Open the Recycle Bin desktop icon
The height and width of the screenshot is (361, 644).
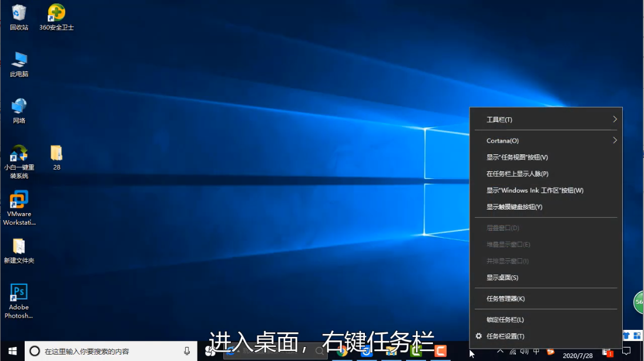(x=19, y=14)
